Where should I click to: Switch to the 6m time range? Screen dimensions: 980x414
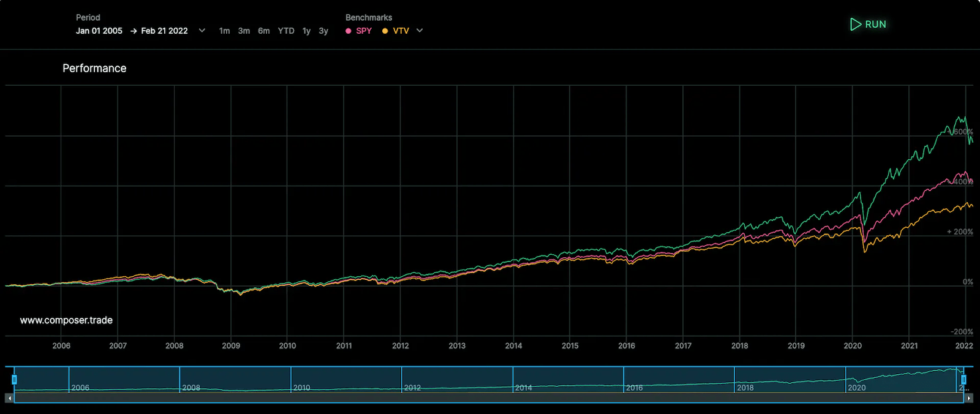tap(263, 31)
